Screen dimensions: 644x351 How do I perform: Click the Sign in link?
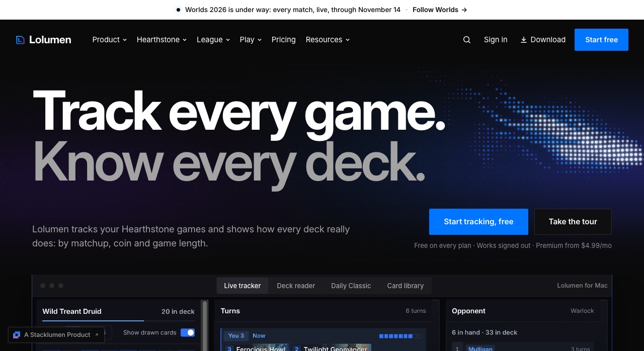[496, 40]
